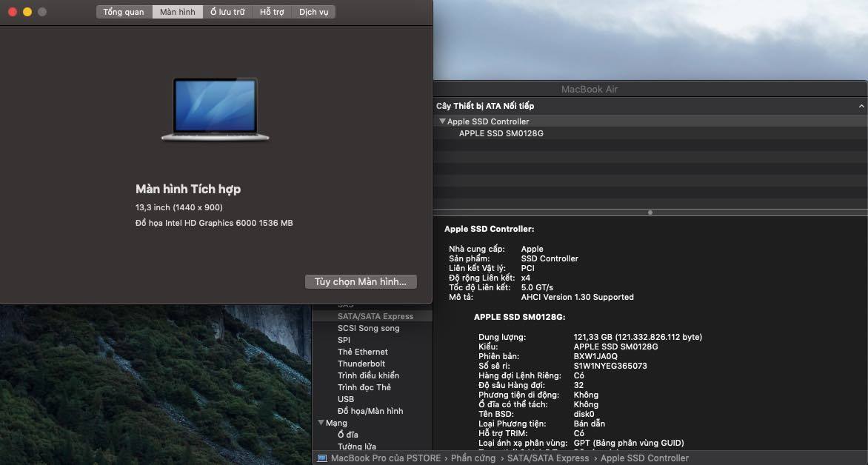868x465 pixels.
Task: Go to the Dịch vụ tab
Action: tap(313, 12)
